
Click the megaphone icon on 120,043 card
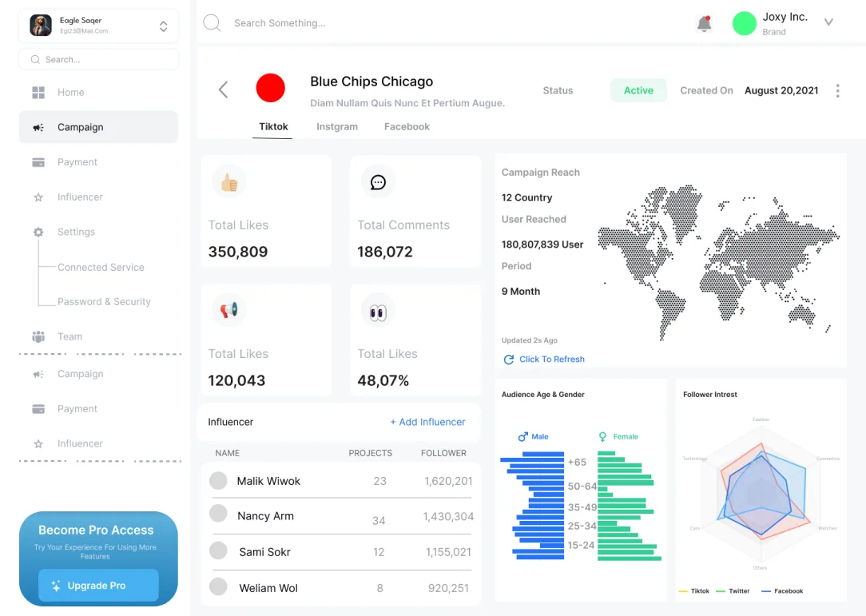pos(229,311)
